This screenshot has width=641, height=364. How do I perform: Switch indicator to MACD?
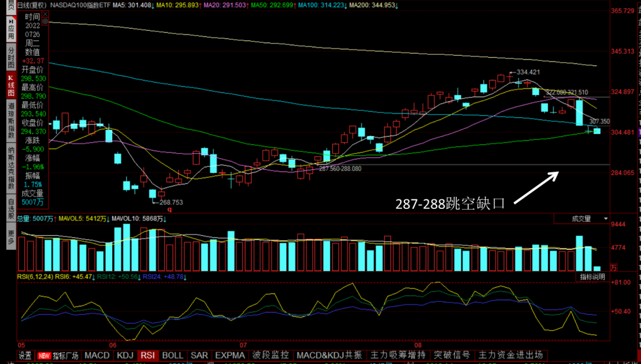point(97,355)
